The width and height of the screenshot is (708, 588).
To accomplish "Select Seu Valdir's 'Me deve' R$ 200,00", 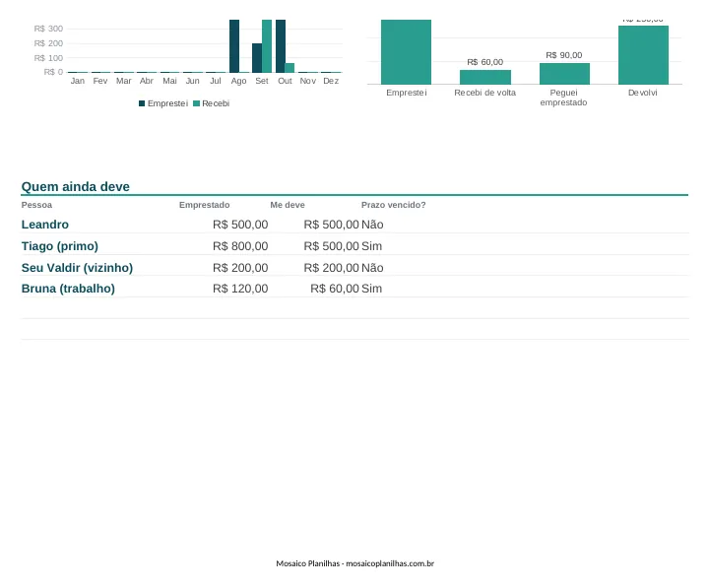I will pyautogui.click(x=332, y=268).
